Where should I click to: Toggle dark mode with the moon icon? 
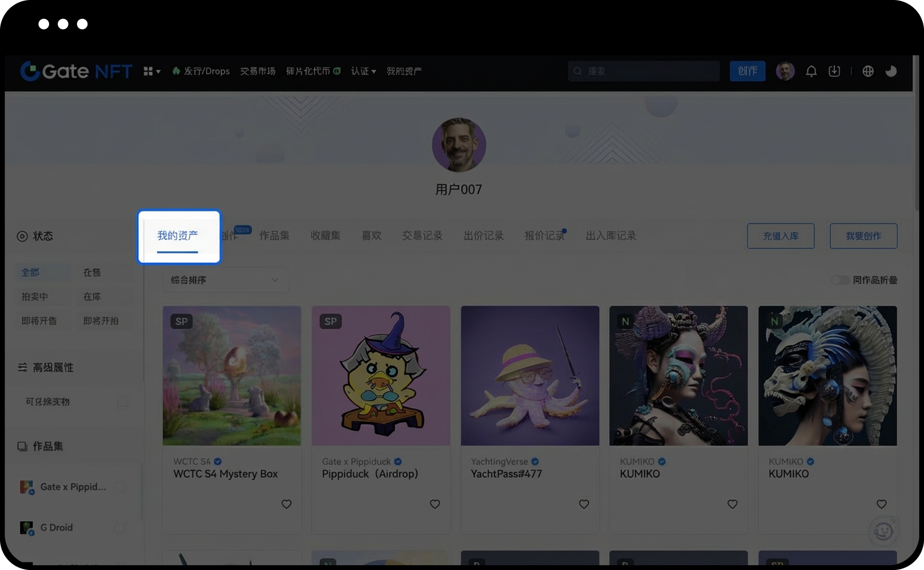891,71
